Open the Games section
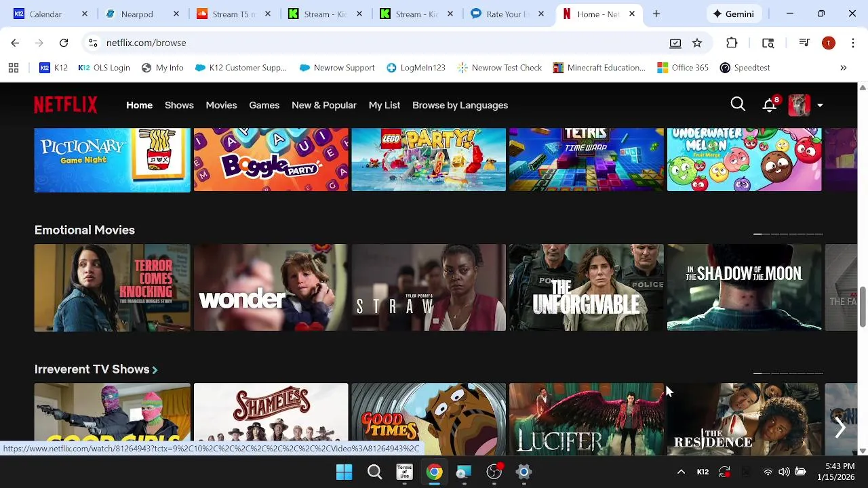The width and height of the screenshot is (868, 488). pos(264,105)
